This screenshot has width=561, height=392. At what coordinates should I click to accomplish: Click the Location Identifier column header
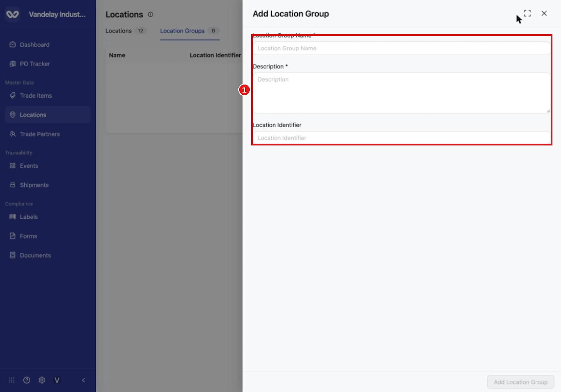(215, 55)
